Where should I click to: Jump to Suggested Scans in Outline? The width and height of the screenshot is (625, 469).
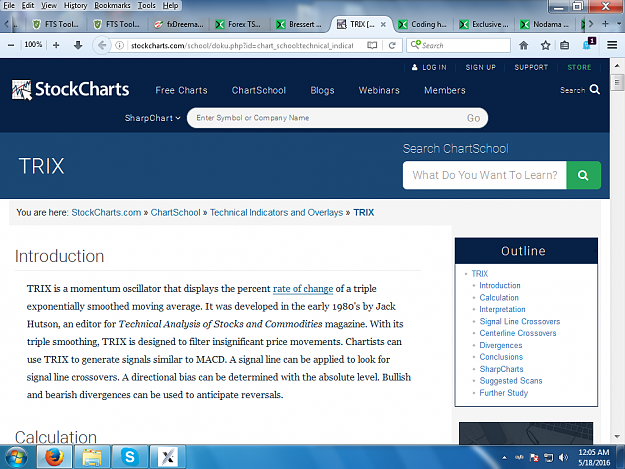pos(511,381)
